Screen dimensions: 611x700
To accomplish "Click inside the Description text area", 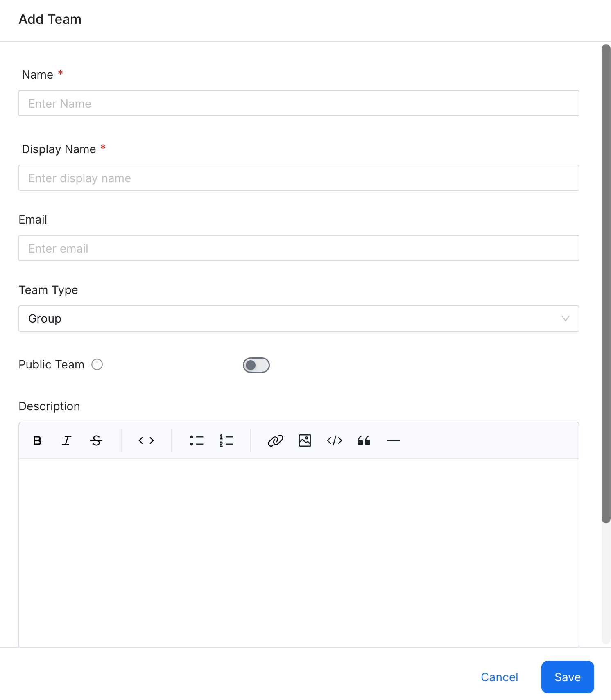I will click(x=299, y=553).
